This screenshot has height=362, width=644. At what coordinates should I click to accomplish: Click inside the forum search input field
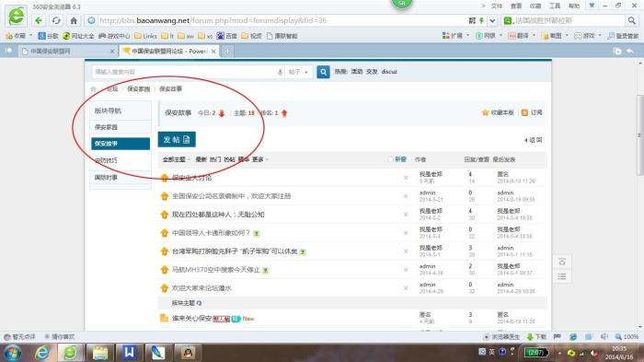tap(185, 72)
